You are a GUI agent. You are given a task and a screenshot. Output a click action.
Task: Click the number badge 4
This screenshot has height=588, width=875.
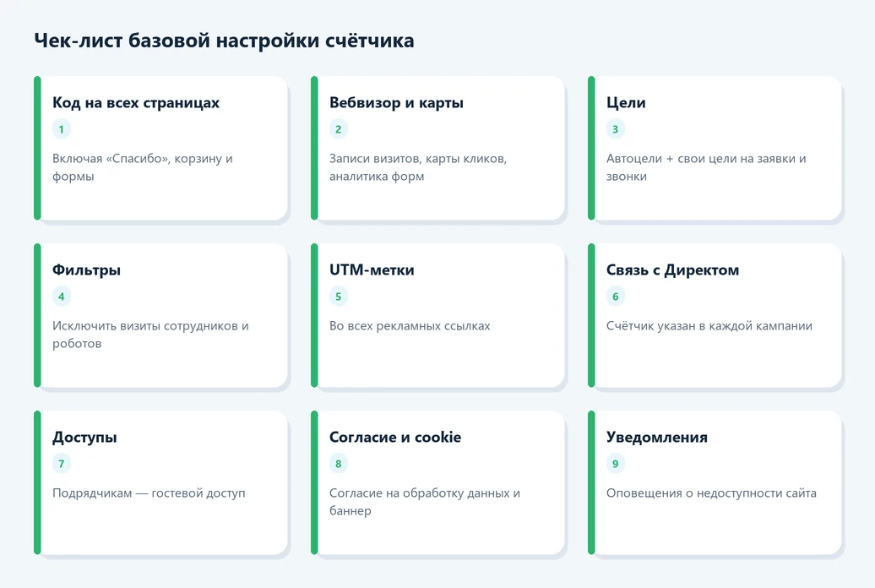(62, 297)
